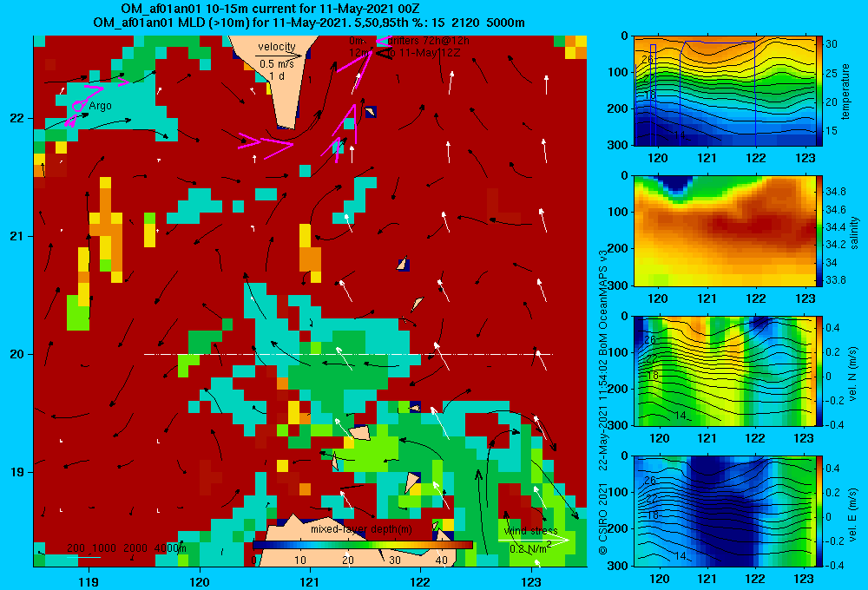
Task: Open the temperature cross-section panel
Action: 724,91
